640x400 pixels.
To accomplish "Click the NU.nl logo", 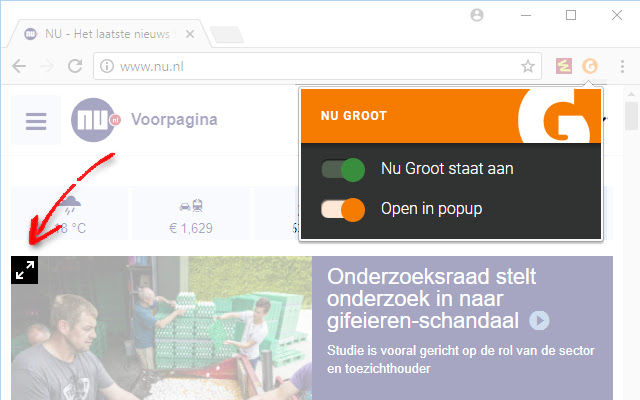I will pyautogui.click(x=95, y=120).
